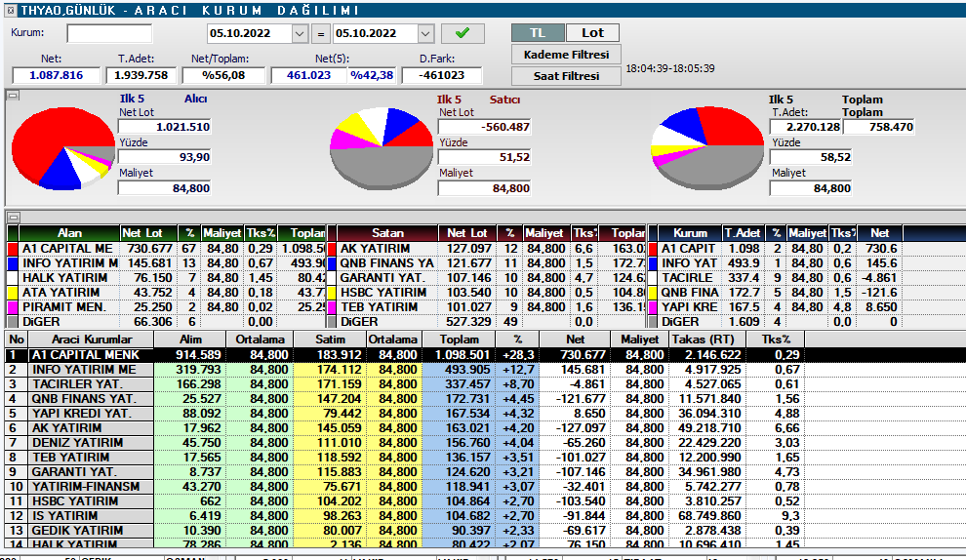
Task: Click the magenta swatch beside YAPI KRE
Action: click(x=653, y=306)
